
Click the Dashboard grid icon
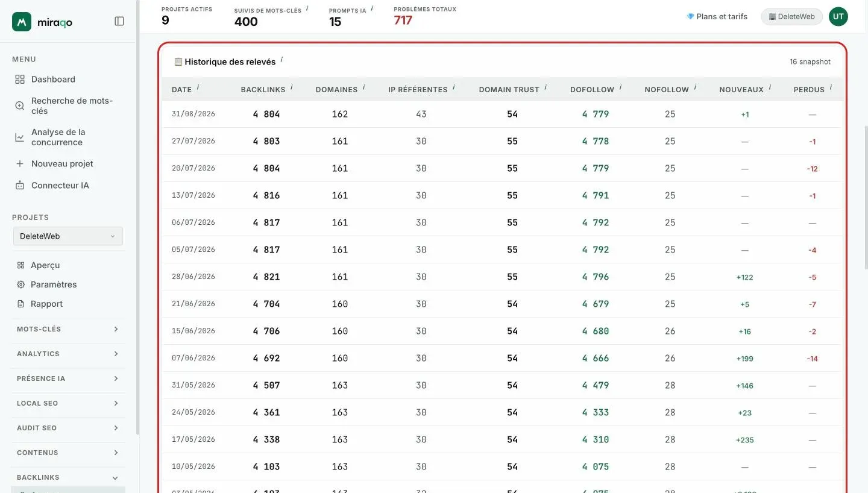[x=20, y=80]
